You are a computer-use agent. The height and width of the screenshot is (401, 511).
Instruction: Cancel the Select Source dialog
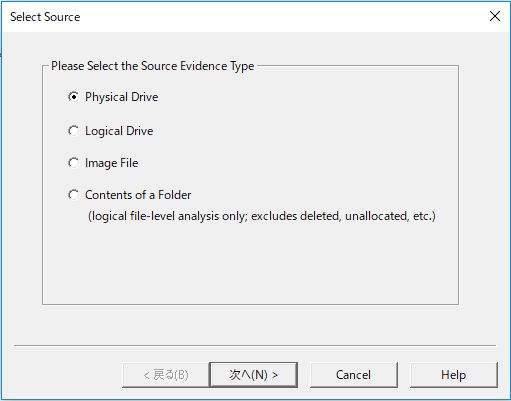point(354,375)
